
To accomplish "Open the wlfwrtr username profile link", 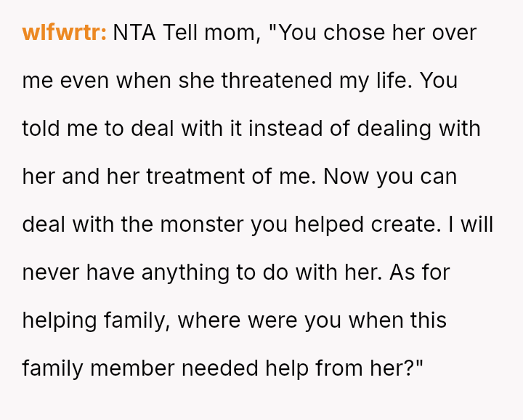I will tap(65, 33).
